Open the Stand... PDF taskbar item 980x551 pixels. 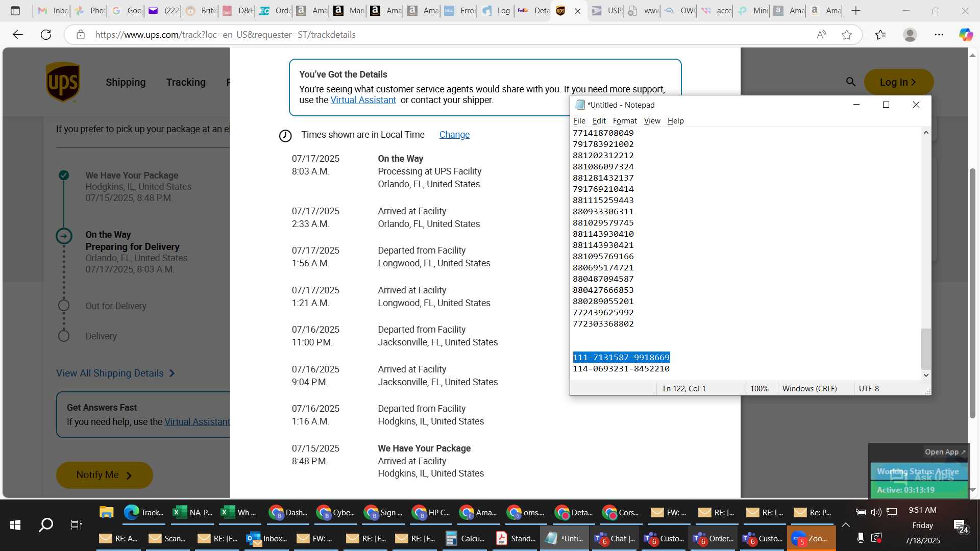tap(516, 538)
